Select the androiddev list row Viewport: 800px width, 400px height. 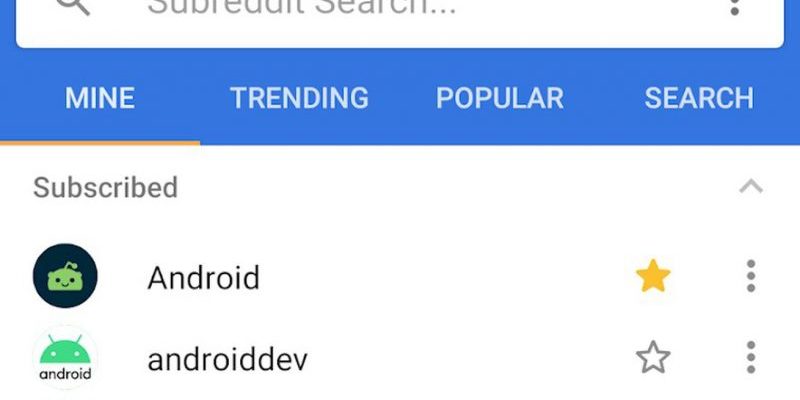tap(400, 358)
